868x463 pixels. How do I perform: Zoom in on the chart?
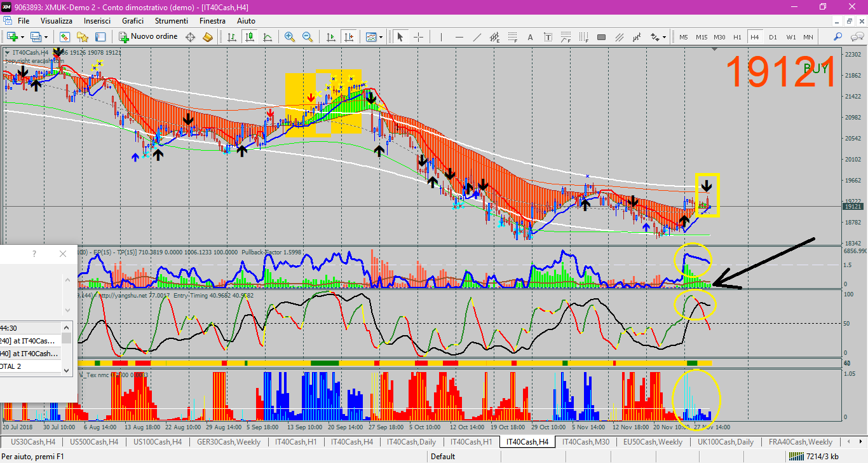coord(290,37)
